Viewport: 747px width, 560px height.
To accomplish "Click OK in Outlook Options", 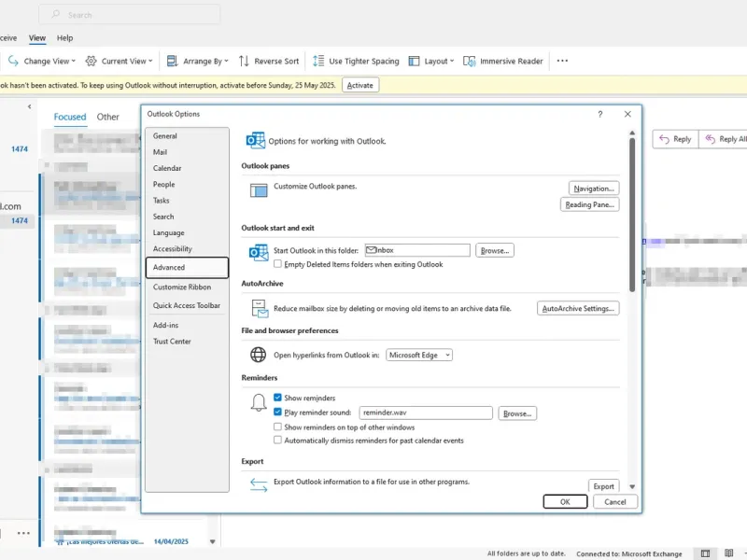I will point(565,502).
